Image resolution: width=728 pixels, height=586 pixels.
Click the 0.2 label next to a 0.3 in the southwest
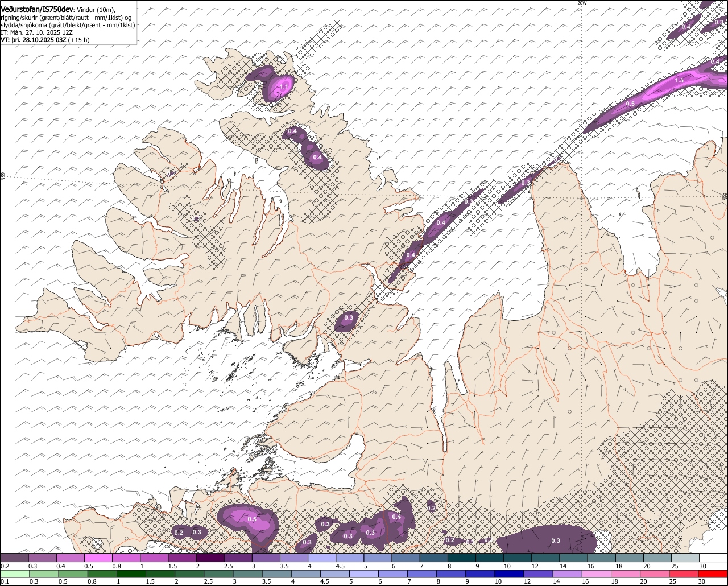[x=179, y=533]
